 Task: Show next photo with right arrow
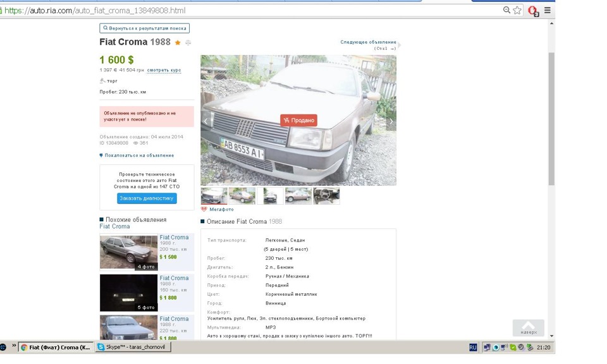[x=391, y=121]
